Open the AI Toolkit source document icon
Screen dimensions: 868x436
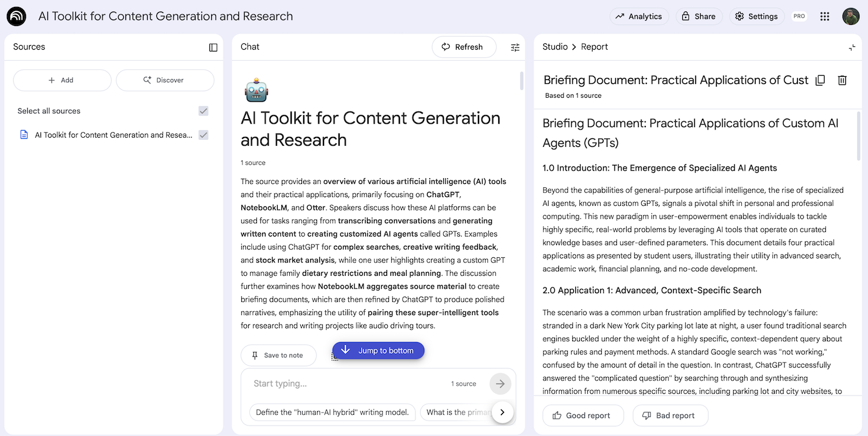point(24,135)
